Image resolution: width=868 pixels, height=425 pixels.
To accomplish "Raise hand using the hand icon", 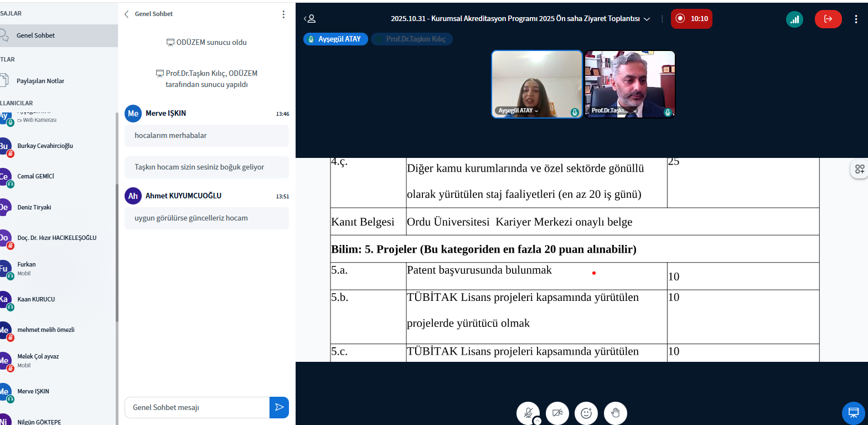I will pos(615,413).
